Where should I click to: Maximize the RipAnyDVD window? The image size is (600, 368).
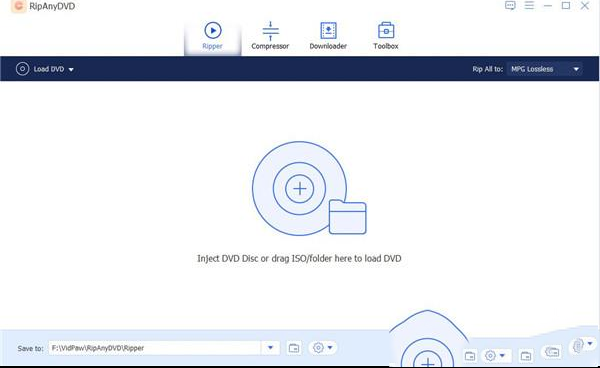566,5
